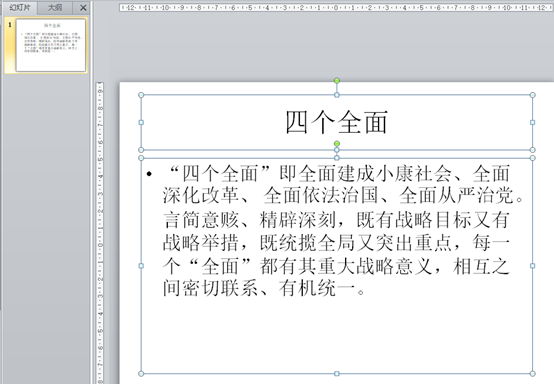
Task: Click the body text box bottom-left corner handle
Action: (141, 373)
